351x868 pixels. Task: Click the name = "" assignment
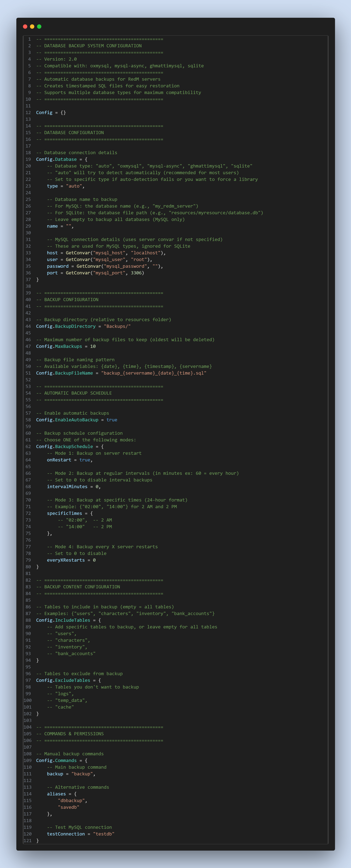click(x=60, y=226)
